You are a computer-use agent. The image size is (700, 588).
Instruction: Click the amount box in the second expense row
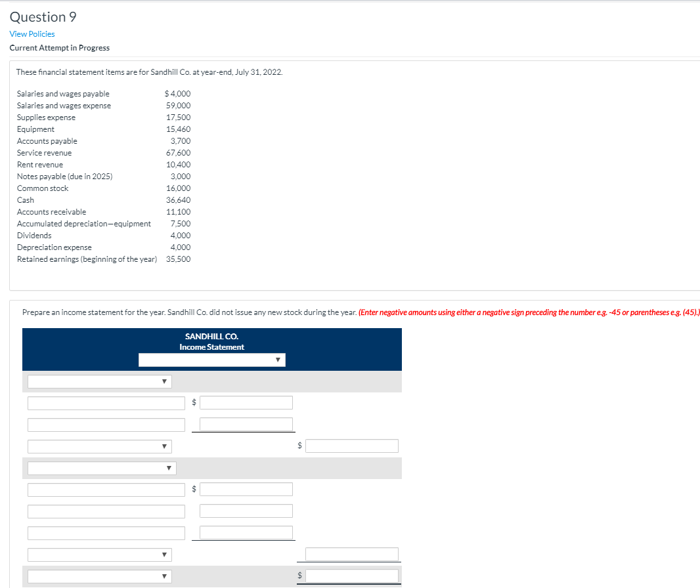(246, 511)
